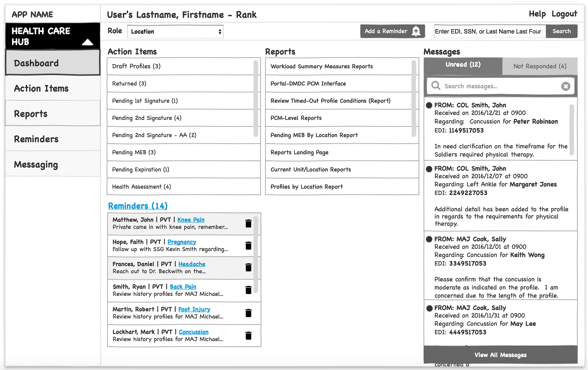The height and width of the screenshot is (370, 588).
Task: Open message regarding May Lee concussion
Action: (501, 323)
